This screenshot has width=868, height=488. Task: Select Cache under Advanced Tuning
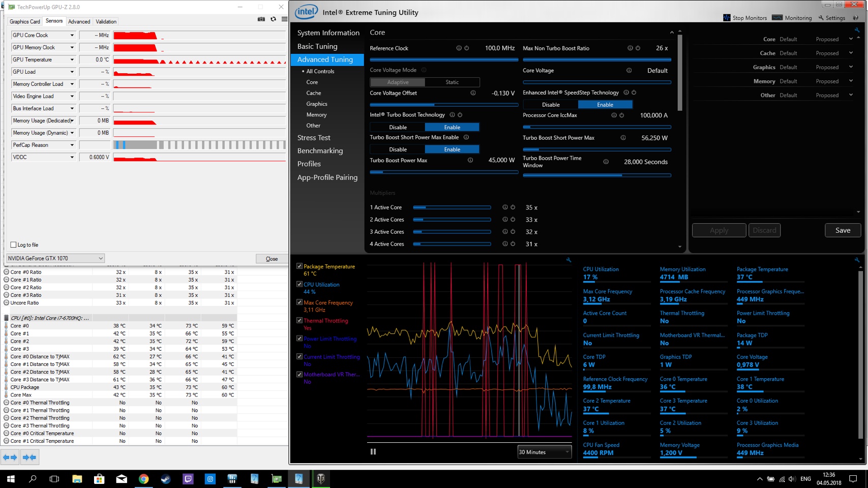coord(313,93)
